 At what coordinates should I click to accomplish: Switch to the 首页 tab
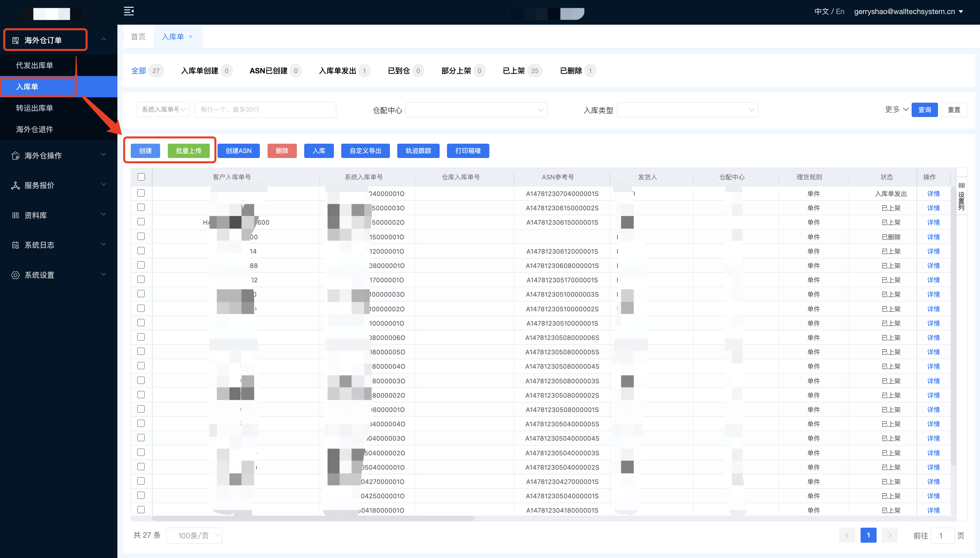(138, 37)
